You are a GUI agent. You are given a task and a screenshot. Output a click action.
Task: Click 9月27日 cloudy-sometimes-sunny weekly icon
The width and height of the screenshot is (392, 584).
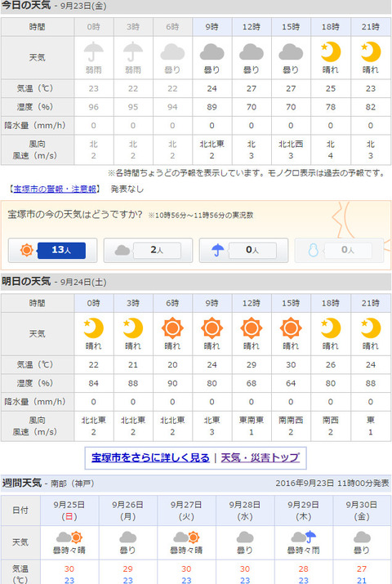coord(186,537)
